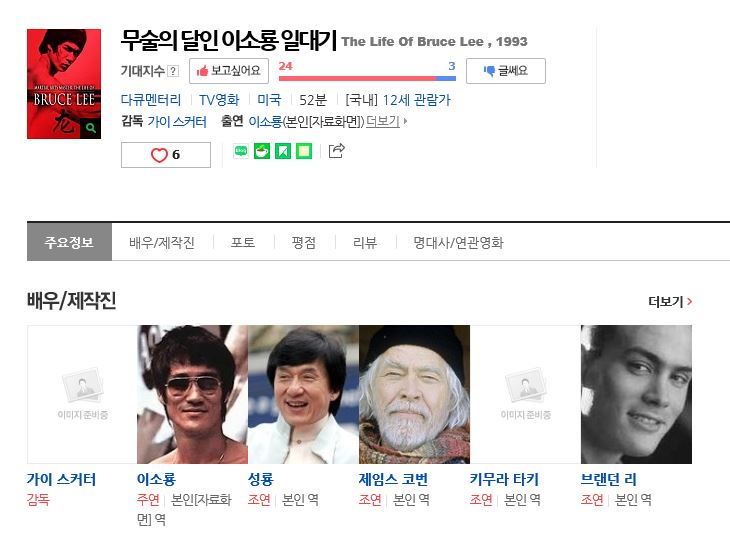The height and width of the screenshot is (546, 730).
Task: Click the 보고싶어요 thumbs-up button
Action: pyautogui.click(x=229, y=71)
